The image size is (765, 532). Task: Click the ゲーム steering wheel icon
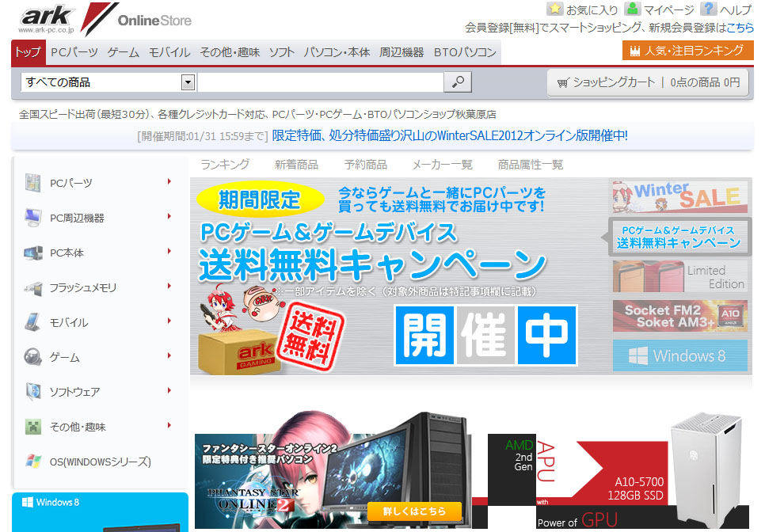pos(32,357)
